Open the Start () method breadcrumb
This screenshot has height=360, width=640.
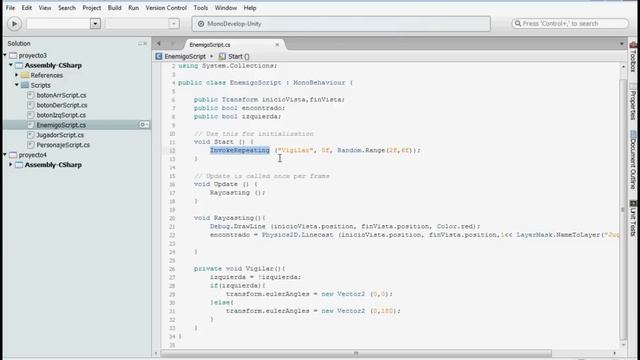pyautogui.click(x=234, y=56)
